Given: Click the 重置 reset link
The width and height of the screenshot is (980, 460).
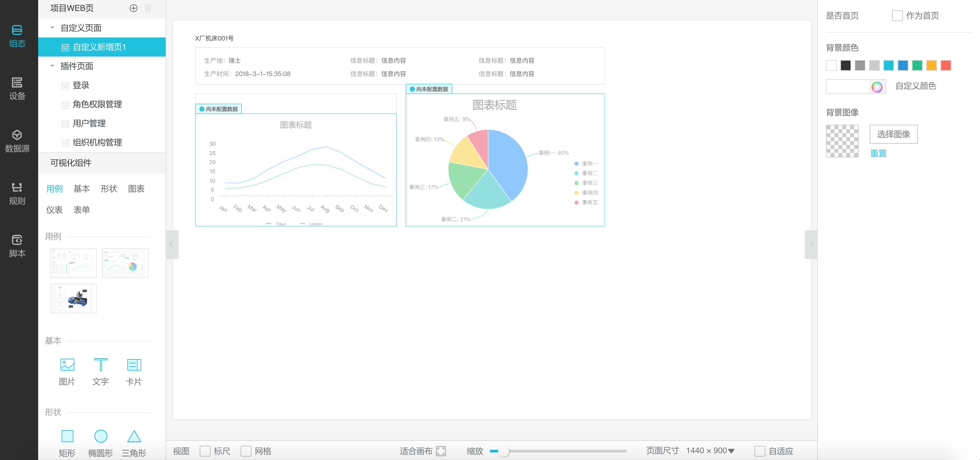Looking at the screenshot, I should [878, 153].
